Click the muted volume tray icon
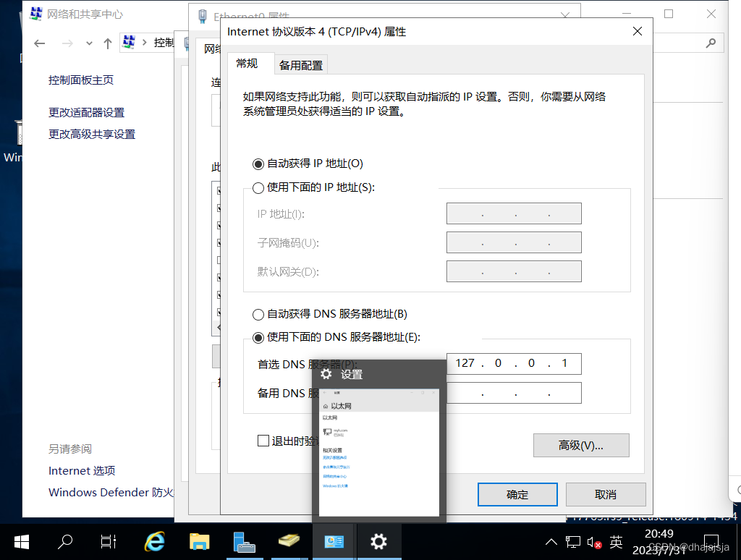Screen dimensions: 741x560 pos(594,542)
